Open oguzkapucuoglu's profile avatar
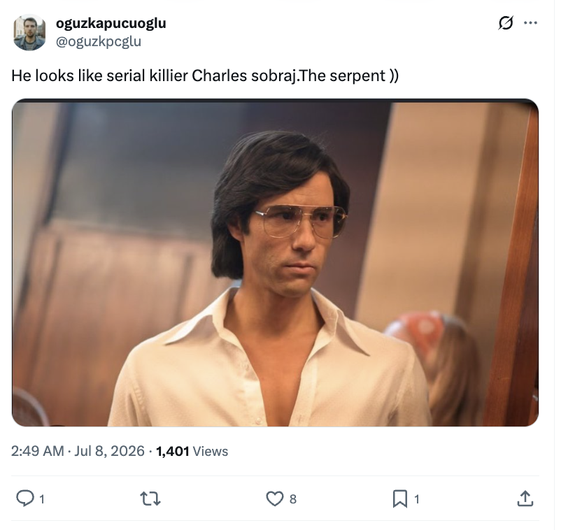 [x=29, y=32]
